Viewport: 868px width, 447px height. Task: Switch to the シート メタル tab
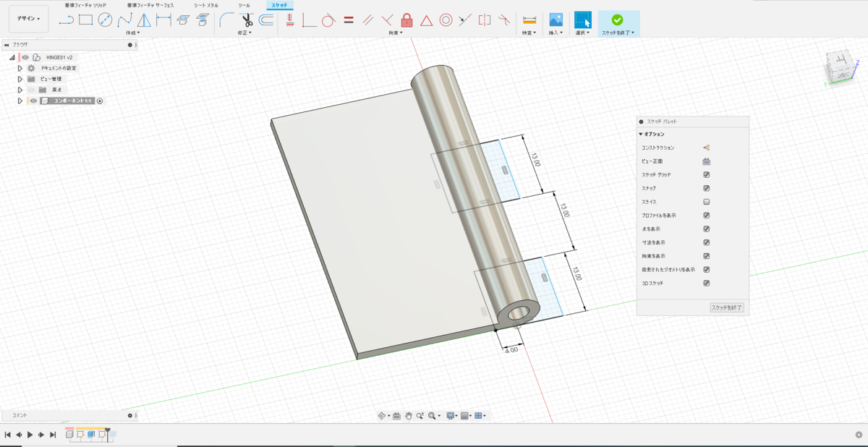(x=206, y=5)
